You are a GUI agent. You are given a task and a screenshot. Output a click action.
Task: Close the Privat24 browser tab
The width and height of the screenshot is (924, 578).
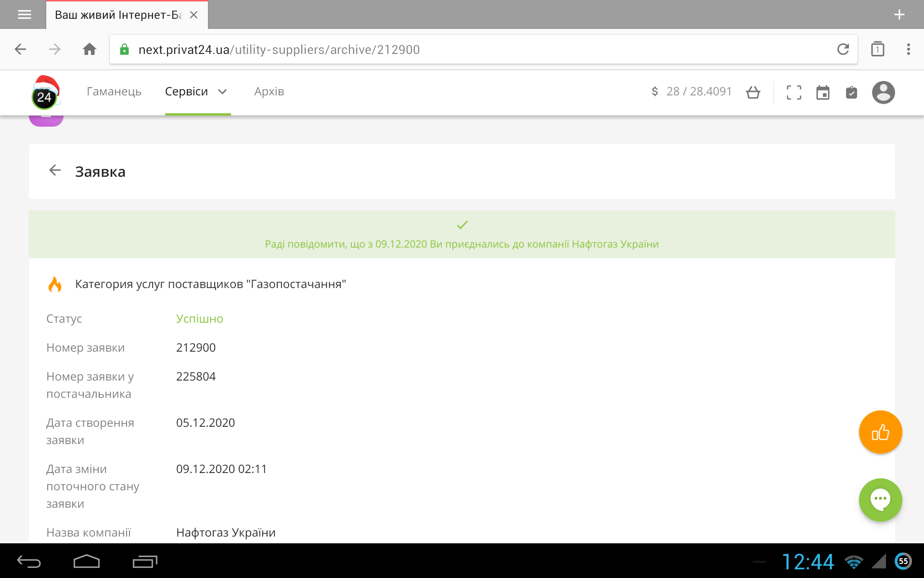194,15
